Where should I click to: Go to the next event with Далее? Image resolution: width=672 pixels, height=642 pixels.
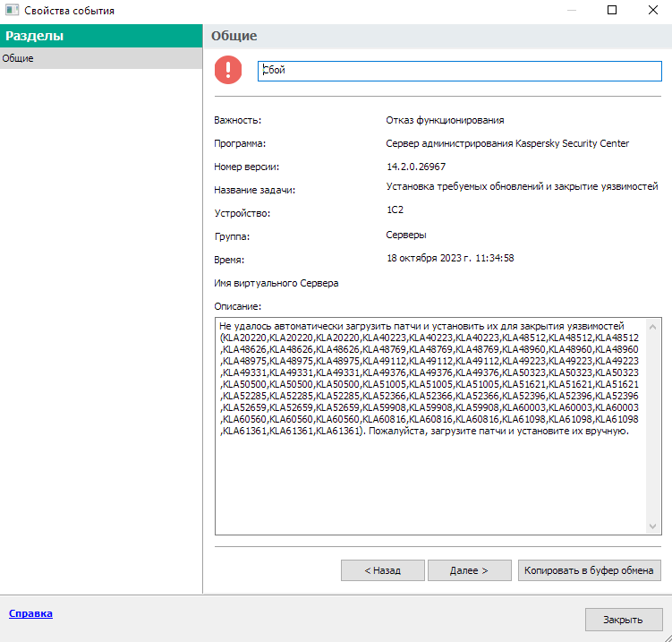click(469, 570)
